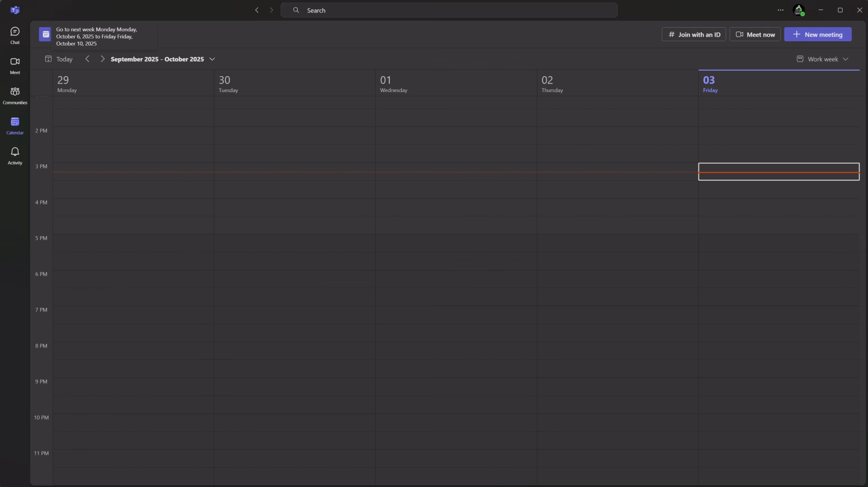
Task: Go to the previous week
Action: coord(87,59)
